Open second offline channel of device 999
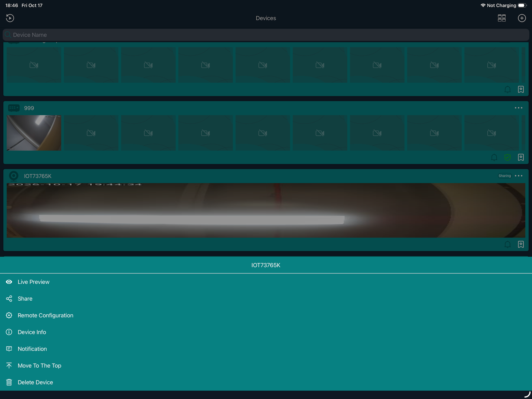532x399 pixels. pos(91,133)
